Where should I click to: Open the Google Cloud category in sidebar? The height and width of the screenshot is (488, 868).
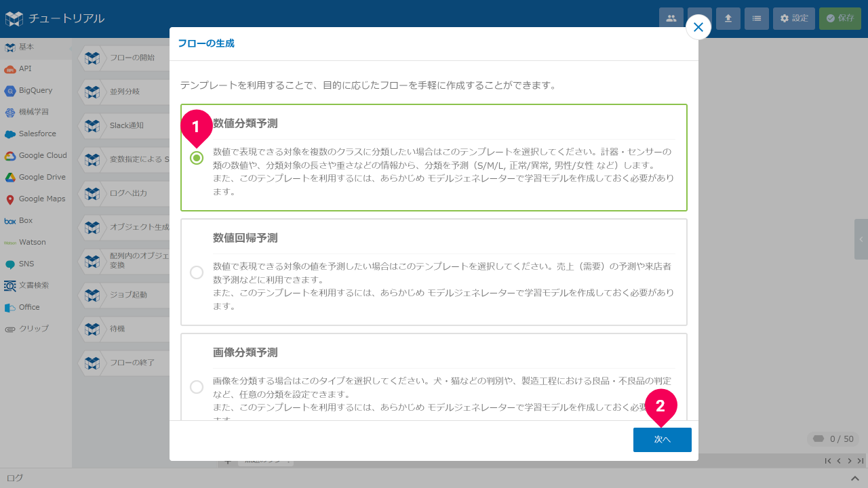[36, 156]
